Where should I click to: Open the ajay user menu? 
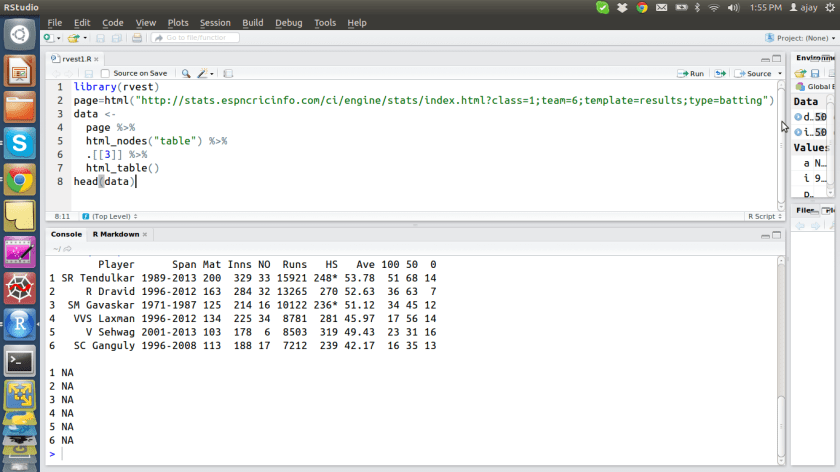[x=804, y=8]
